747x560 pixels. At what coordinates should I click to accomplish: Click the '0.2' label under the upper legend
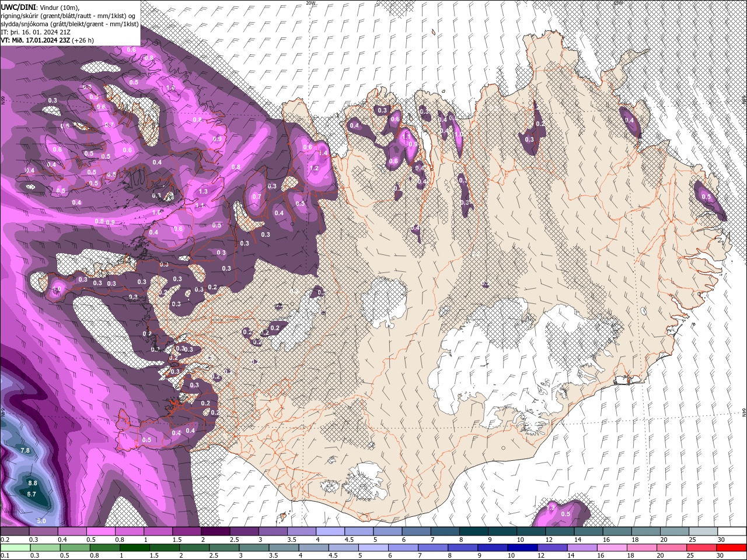point(5,540)
